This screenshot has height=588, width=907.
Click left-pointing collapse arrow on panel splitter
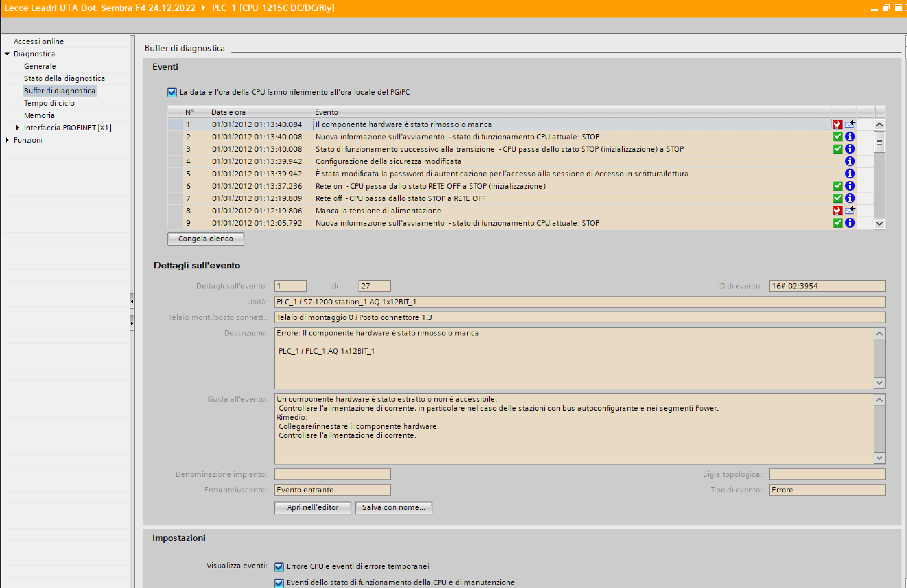(132, 301)
